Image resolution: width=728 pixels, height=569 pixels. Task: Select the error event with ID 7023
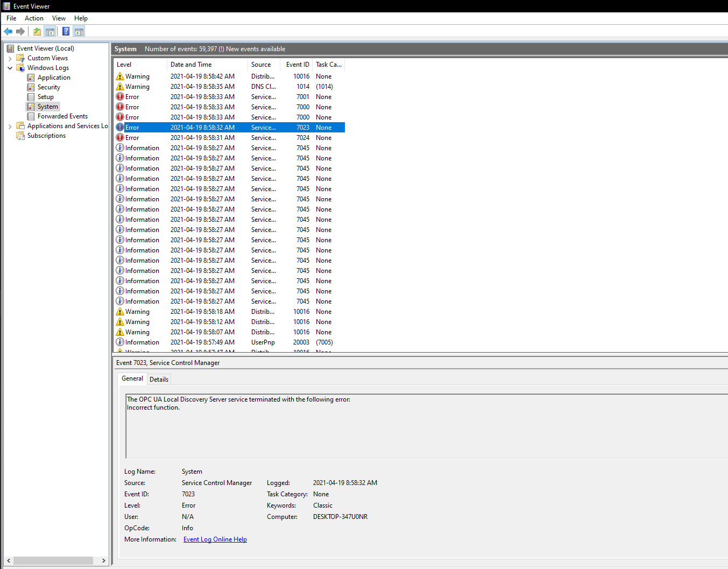pyautogui.click(x=230, y=128)
